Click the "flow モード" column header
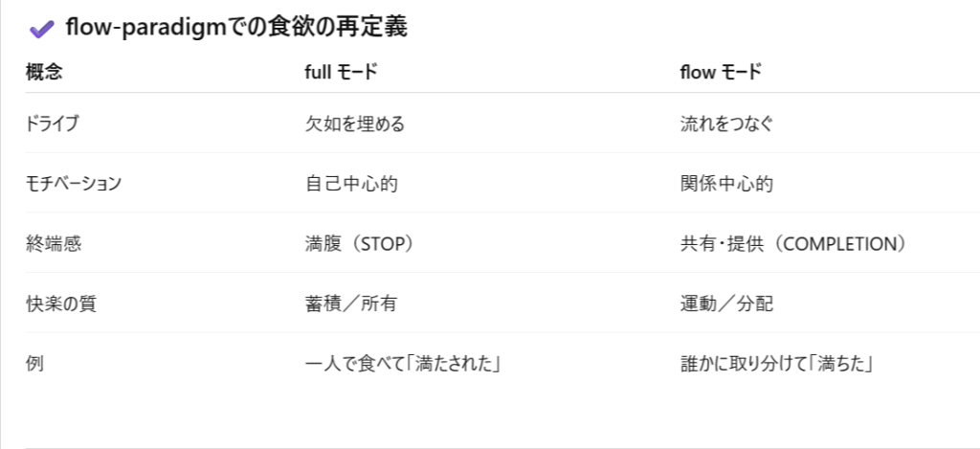 click(x=720, y=72)
